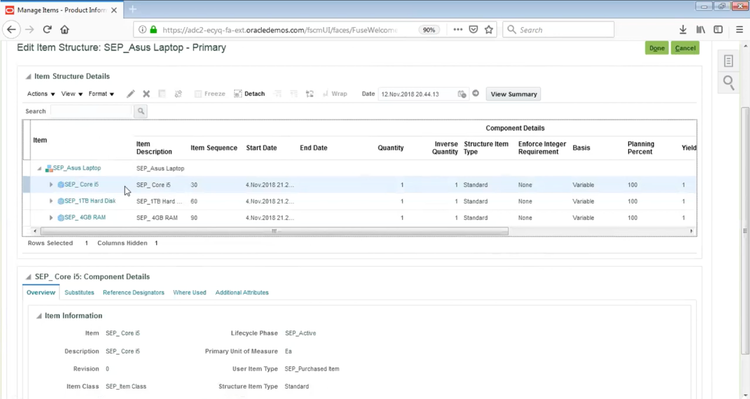Click the X Remove icon in structure toolbar
Viewport: 750px width, 399px height.
click(x=146, y=94)
